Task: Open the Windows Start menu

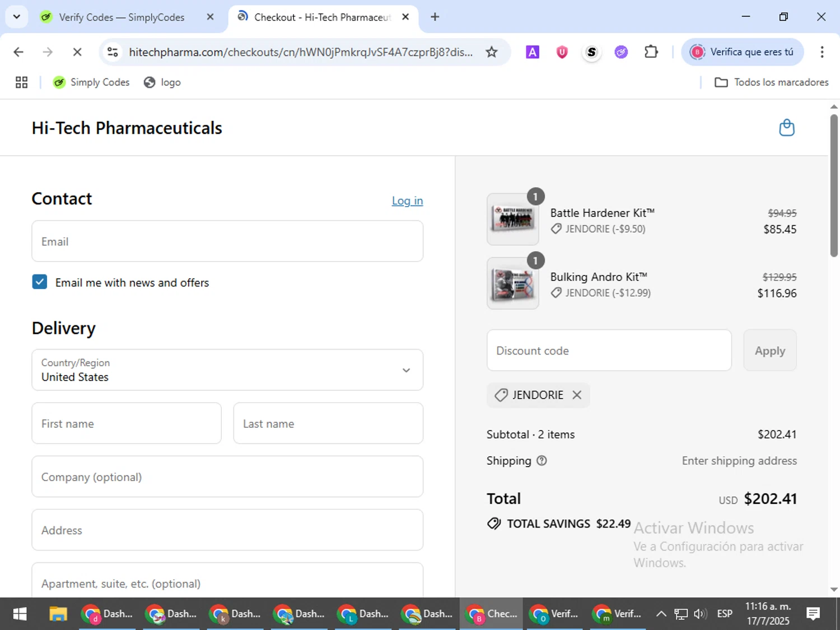Action: click(20, 614)
